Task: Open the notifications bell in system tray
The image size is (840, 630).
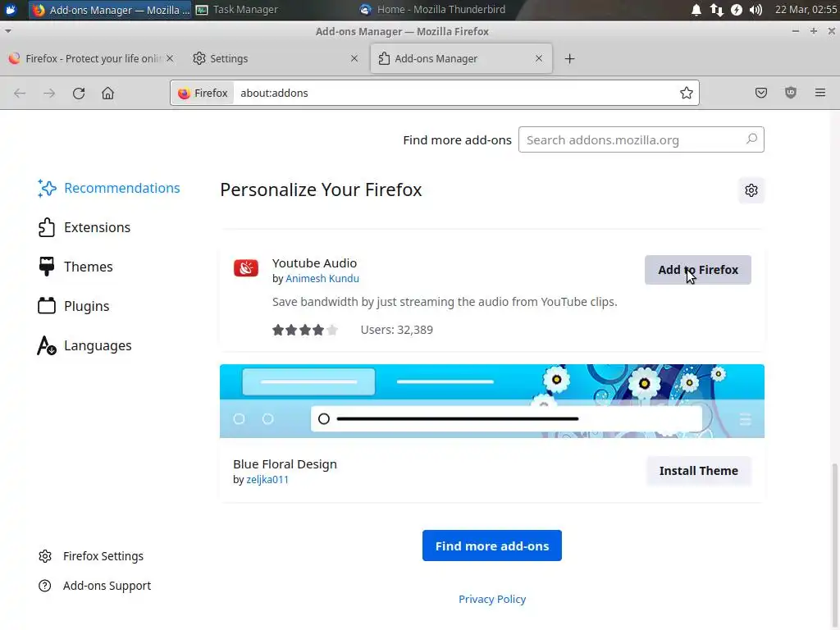Action: click(696, 10)
